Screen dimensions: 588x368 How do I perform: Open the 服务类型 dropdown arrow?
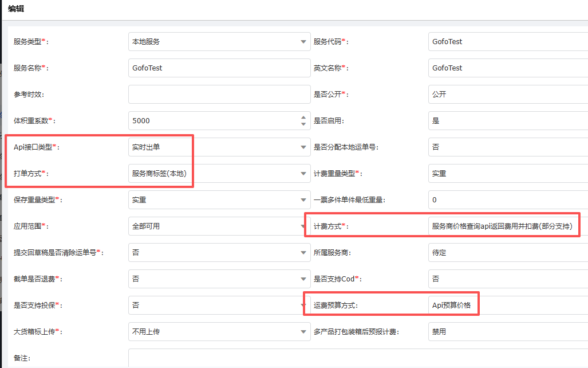pyautogui.click(x=303, y=42)
